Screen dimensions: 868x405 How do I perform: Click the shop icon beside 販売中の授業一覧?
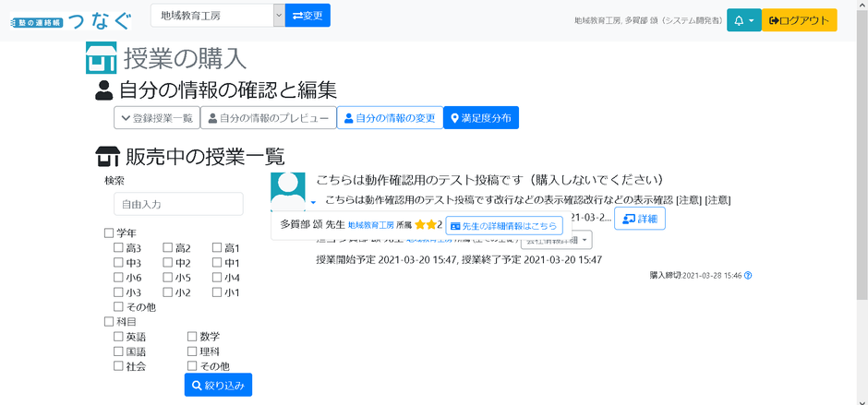coord(108,157)
